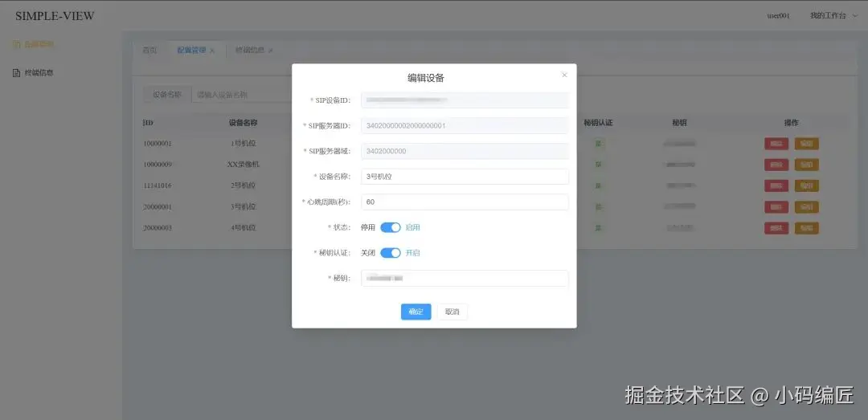Viewport: 868px width, 420px height.
Task: Click the red delete button for row 20000001
Action: coord(776,207)
